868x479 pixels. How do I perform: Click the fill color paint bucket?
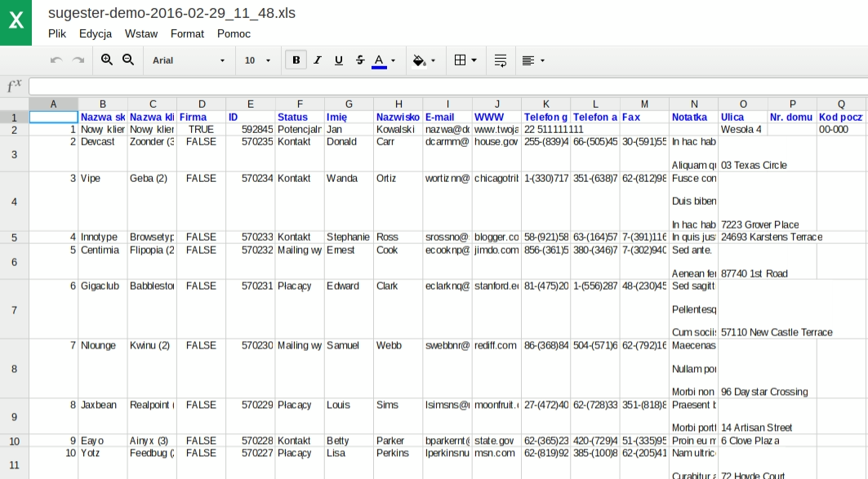pyautogui.click(x=420, y=60)
